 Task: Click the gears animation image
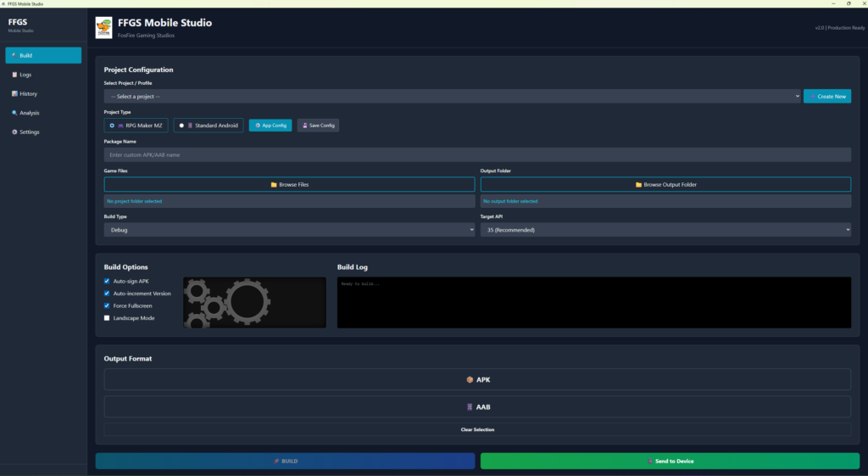tap(254, 302)
